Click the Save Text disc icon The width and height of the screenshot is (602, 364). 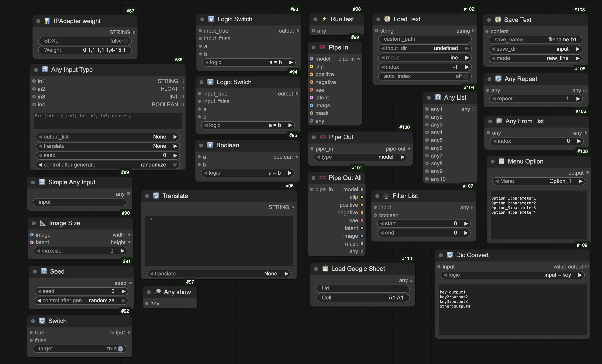(x=498, y=20)
